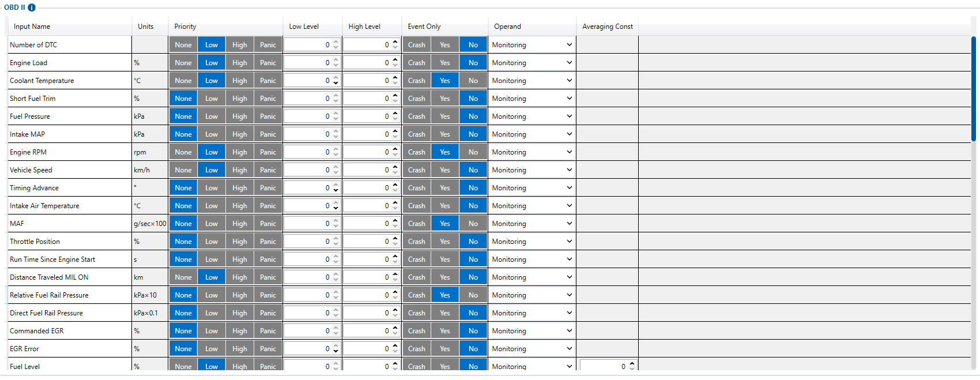
Task: Set Engine RPM priority to High
Action: coord(240,152)
